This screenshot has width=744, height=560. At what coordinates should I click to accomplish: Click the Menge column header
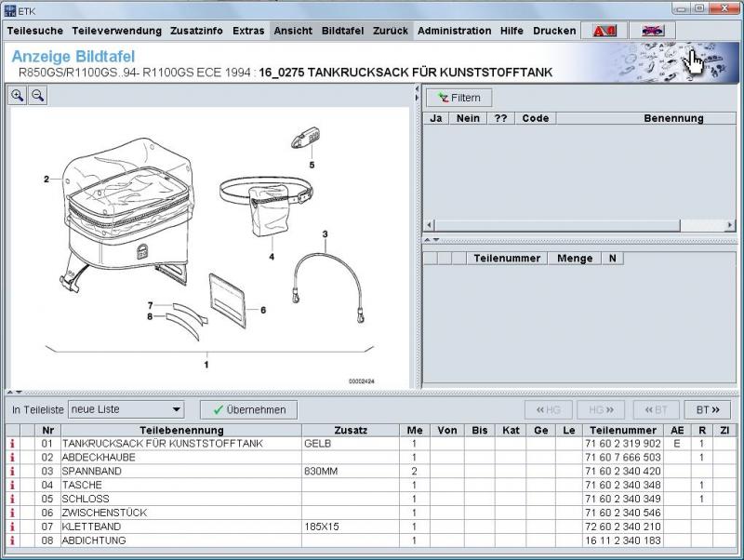click(575, 259)
